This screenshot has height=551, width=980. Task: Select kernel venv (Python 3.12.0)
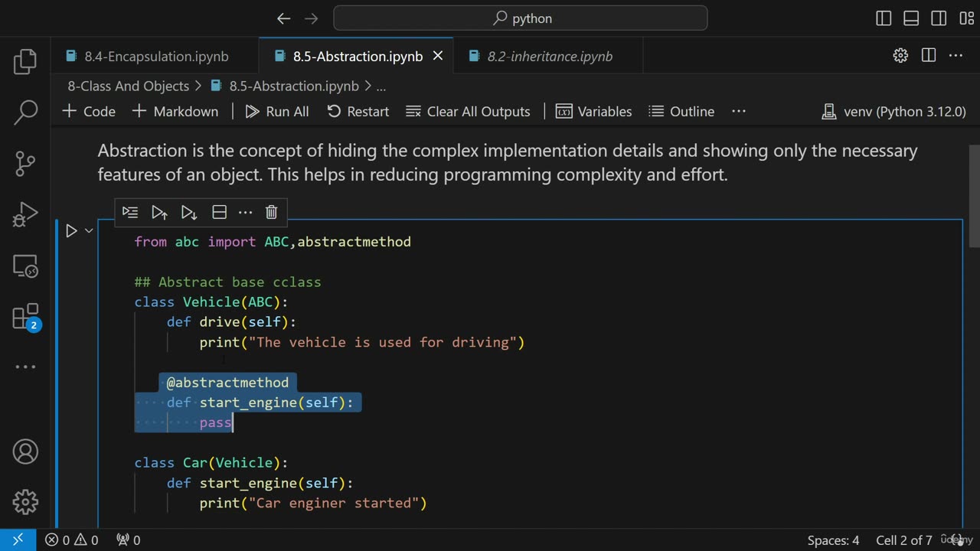tap(893, 111)
